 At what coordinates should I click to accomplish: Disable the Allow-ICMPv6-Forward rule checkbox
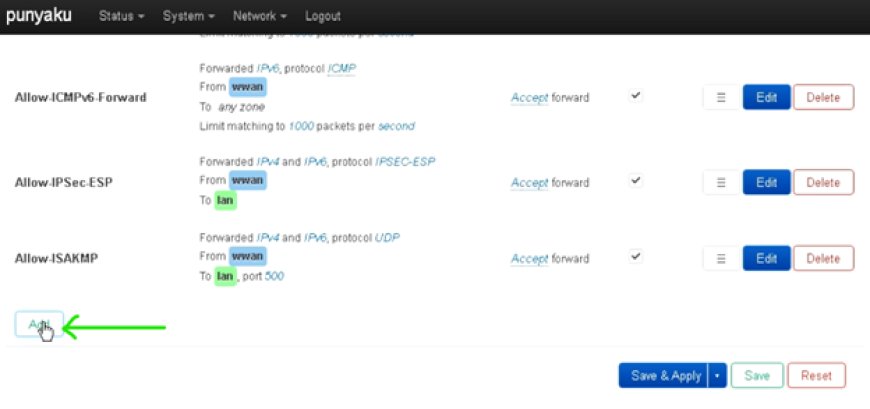click(x=636, y=95)
